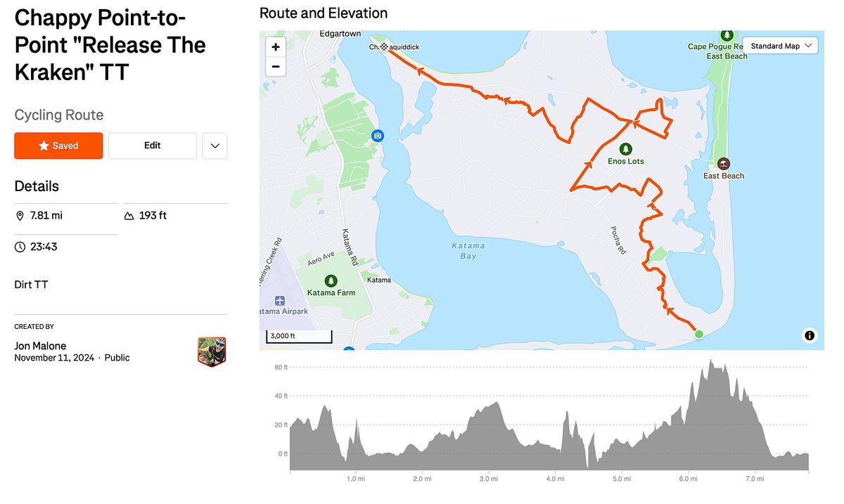
Task: Click the Katama Farm tree marker
Action: [331, 280]
